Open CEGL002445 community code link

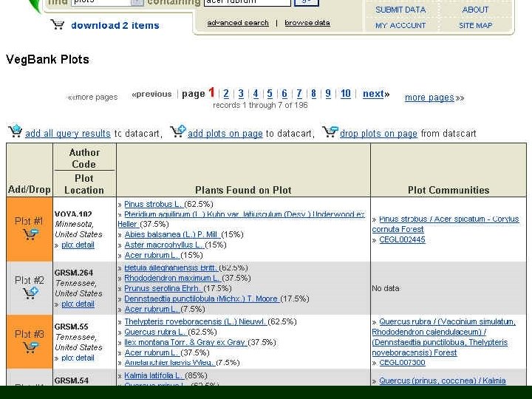click(402, 240)
